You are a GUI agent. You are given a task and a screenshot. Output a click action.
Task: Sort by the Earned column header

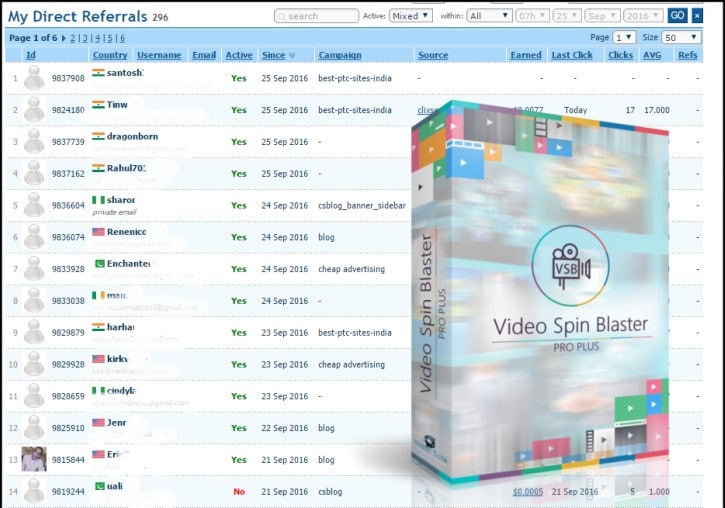(x=526, y=55)
